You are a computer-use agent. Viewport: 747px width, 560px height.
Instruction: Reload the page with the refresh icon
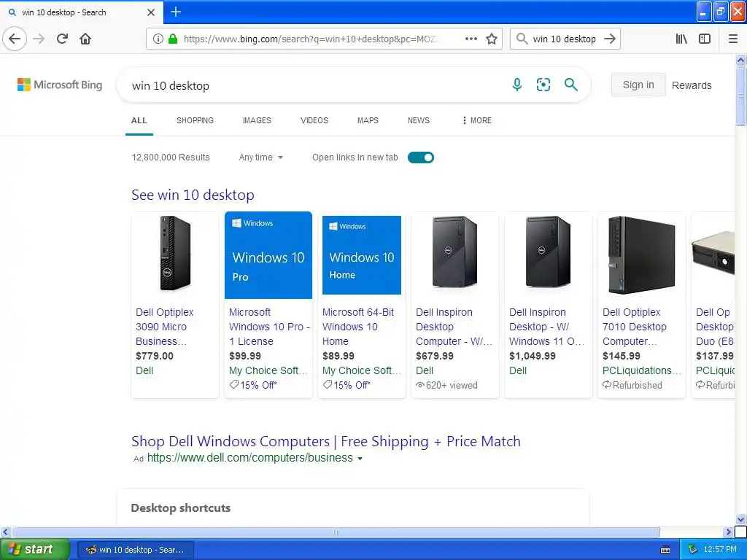click(x=62, y=39)
